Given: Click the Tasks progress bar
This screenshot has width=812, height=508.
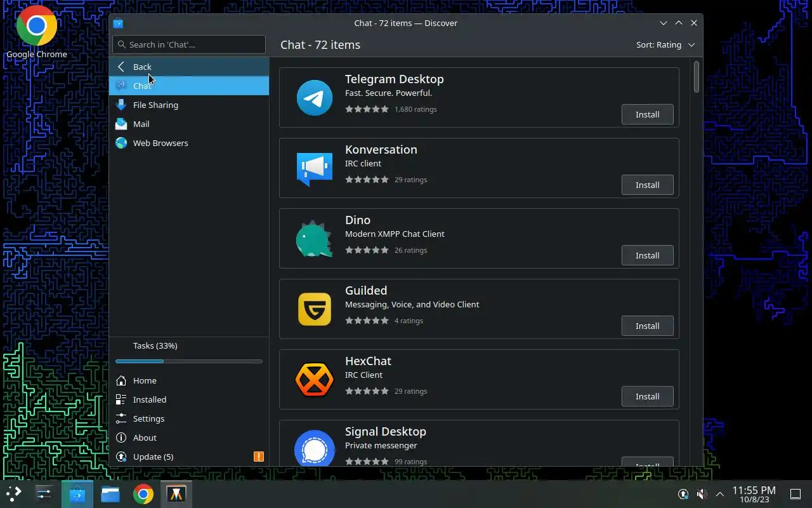Looking at the screenshot, I should point(189,361).
